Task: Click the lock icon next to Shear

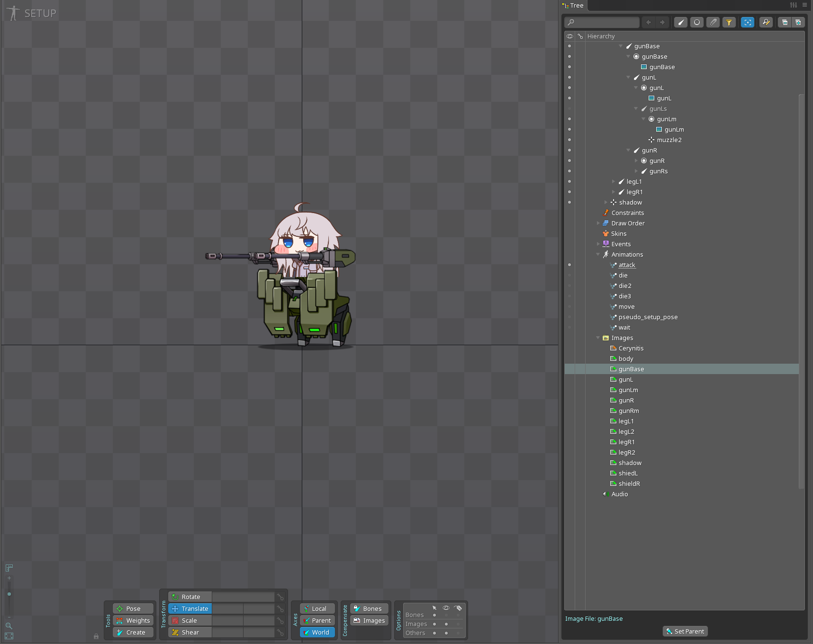Action: 280,633
